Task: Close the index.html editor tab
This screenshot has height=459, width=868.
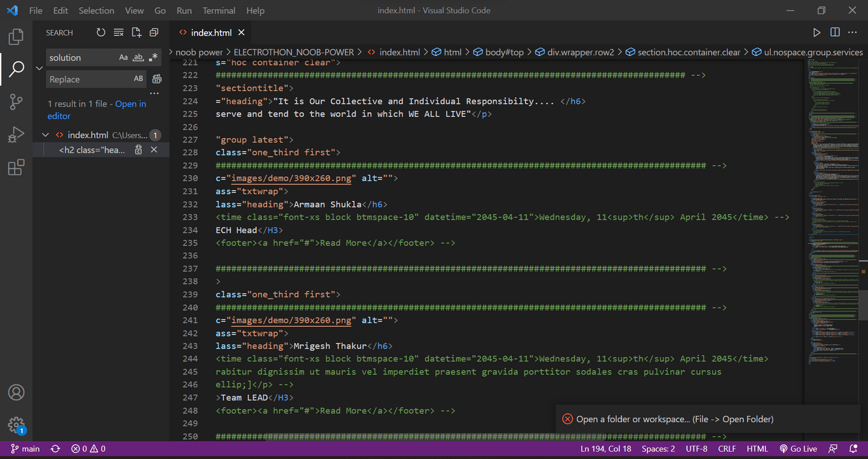Action: point(241,33)
